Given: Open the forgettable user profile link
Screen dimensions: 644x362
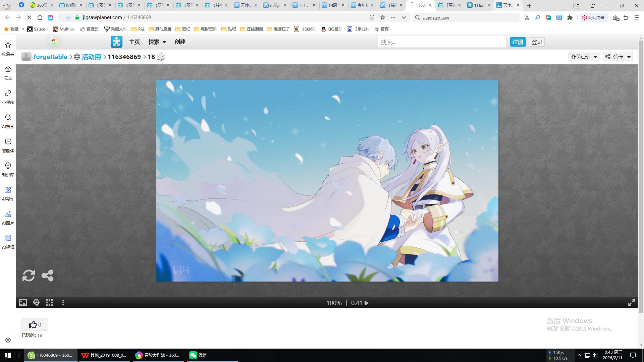Looking at the screenshot, I should click(50, 57).
